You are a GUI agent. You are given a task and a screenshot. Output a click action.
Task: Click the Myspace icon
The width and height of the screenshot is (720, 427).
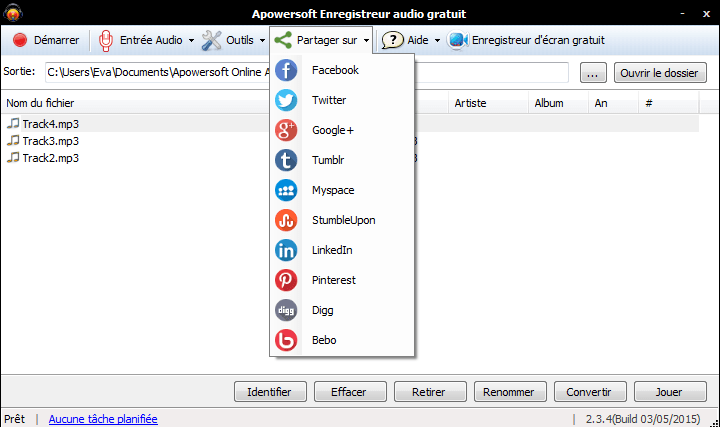[286, 190]
